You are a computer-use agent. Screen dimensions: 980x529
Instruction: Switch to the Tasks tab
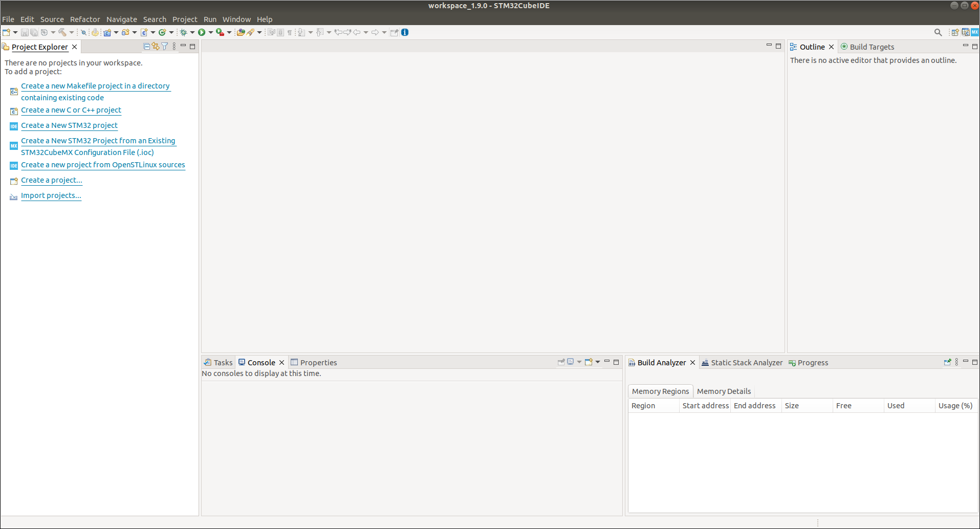coord(219,362)
